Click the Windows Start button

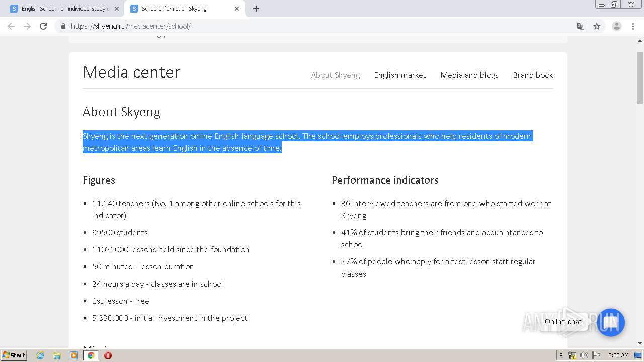(x=14, y=355)
